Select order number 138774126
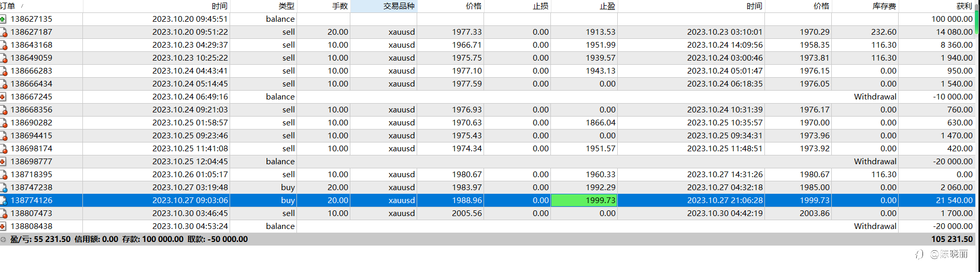The height and width of the screenshot is (272, 980). tap(31, 201)
